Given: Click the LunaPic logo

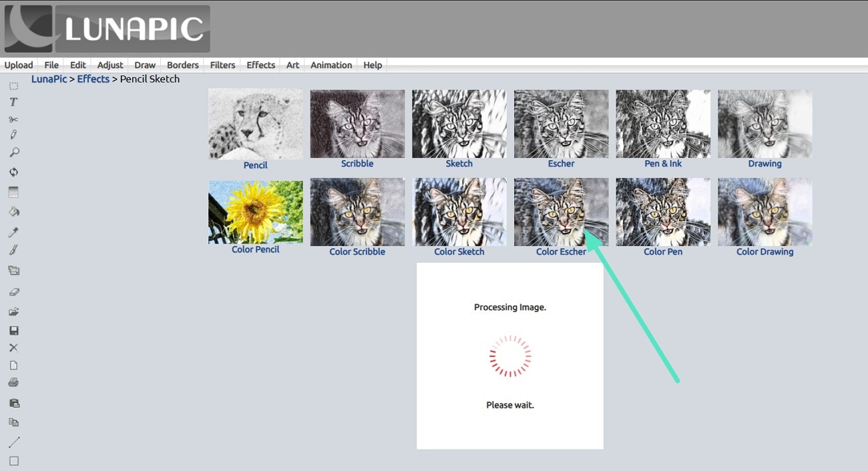Looking at the screenshot, I should point(107,29).
